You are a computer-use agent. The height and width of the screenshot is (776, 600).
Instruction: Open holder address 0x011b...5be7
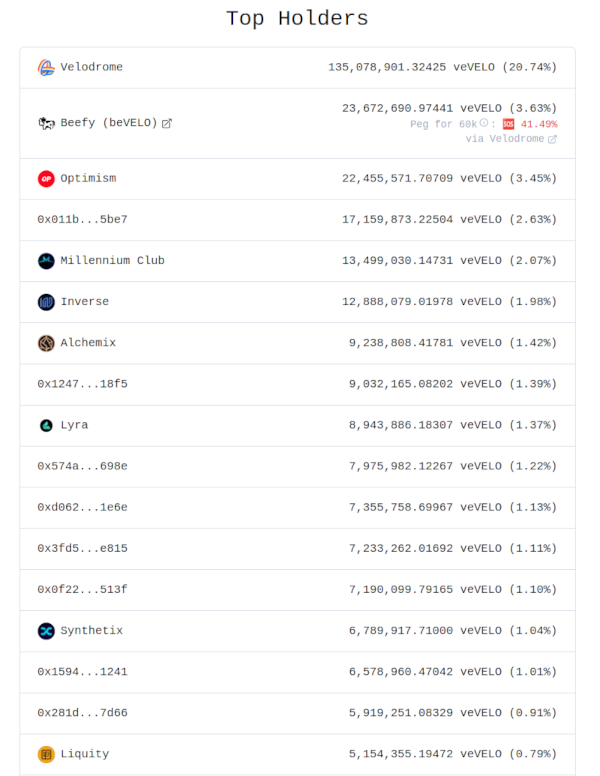[x=82, y=220]
